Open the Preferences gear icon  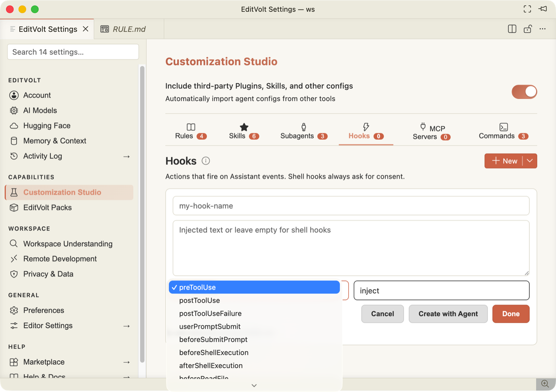(x=14, y=310)
